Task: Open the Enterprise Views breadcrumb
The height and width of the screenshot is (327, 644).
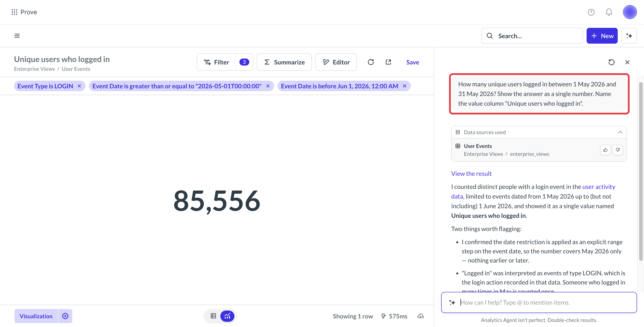Action: (x=34, y=69)
